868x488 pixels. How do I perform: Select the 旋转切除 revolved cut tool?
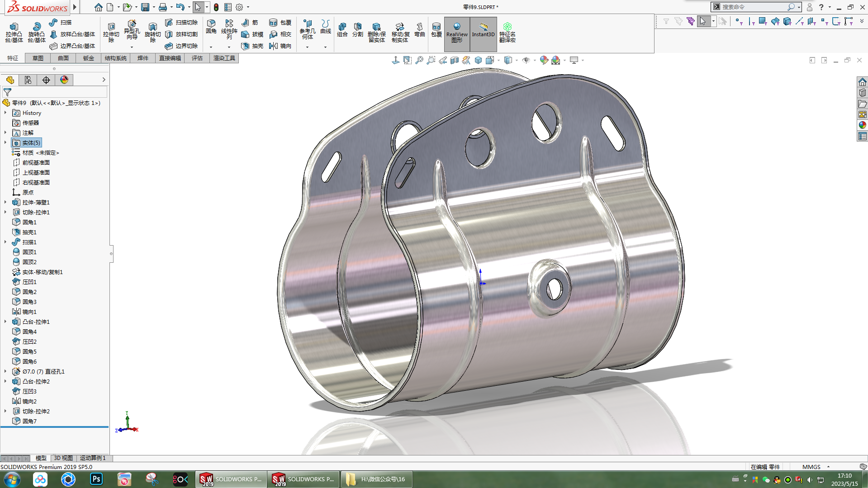(x=153, y=32)
